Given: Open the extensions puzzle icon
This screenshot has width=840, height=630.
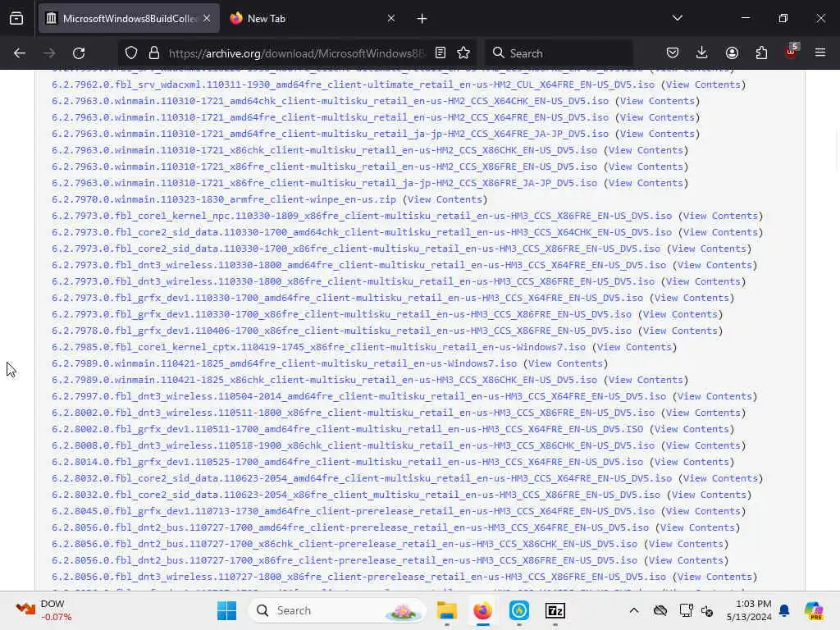Looking at the screenshot, I should point(761,53).
